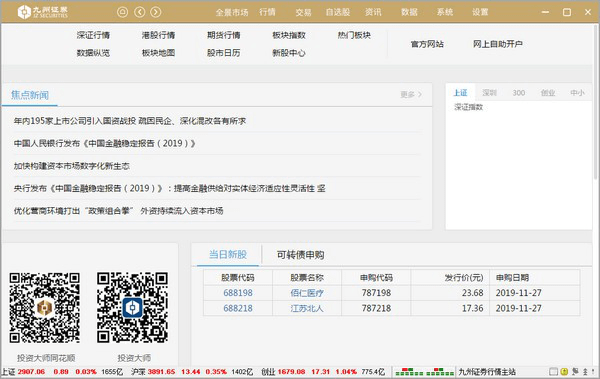Open news 加快构建资本市场数字化新生态
The height and width of the screenshot is (379, 600).
72,166
